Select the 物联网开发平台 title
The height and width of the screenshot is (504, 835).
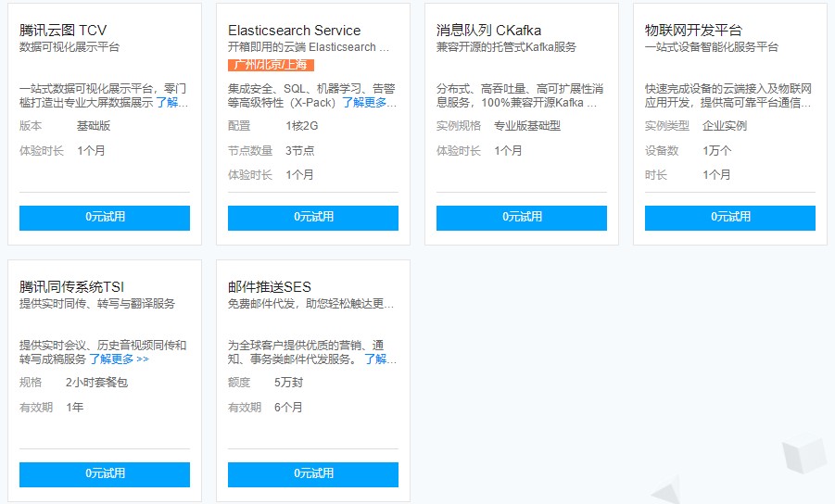click(x=693, y=31)
